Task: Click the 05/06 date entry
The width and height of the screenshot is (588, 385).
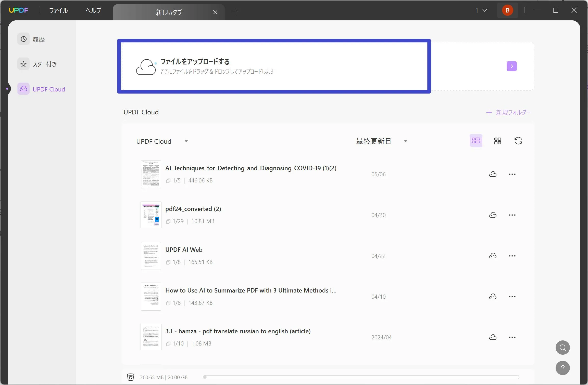Action: click(x=379, y=174)
